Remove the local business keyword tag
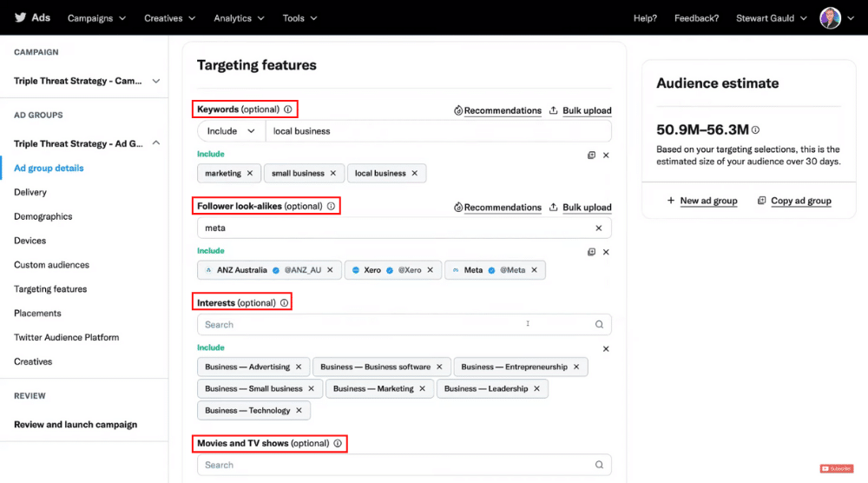 [x=414, y=174]
